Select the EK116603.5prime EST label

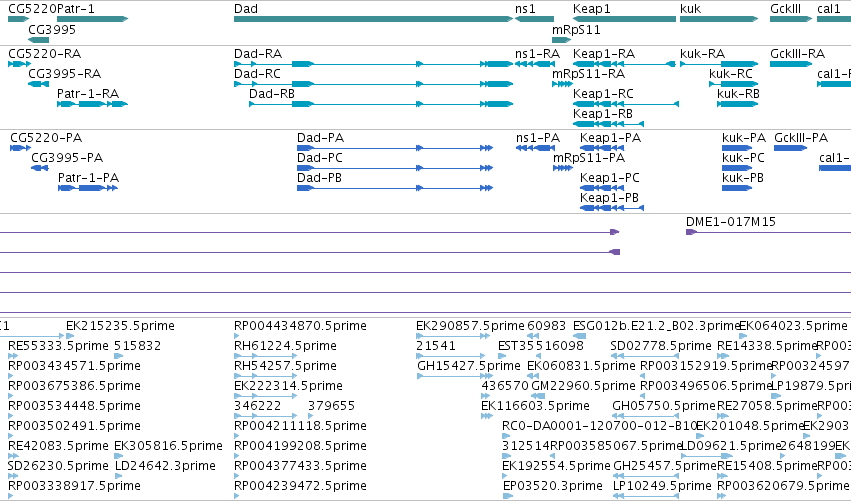coord(535,406)
